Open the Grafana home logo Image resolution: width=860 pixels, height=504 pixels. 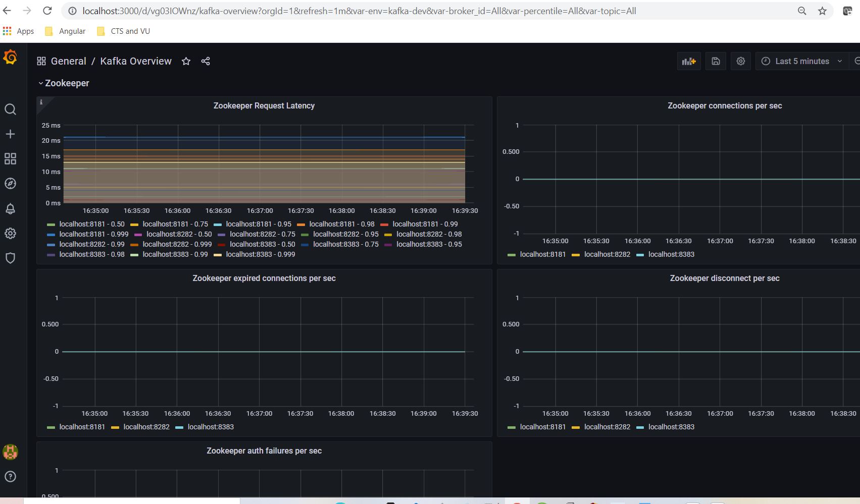[x=10, y=57]
